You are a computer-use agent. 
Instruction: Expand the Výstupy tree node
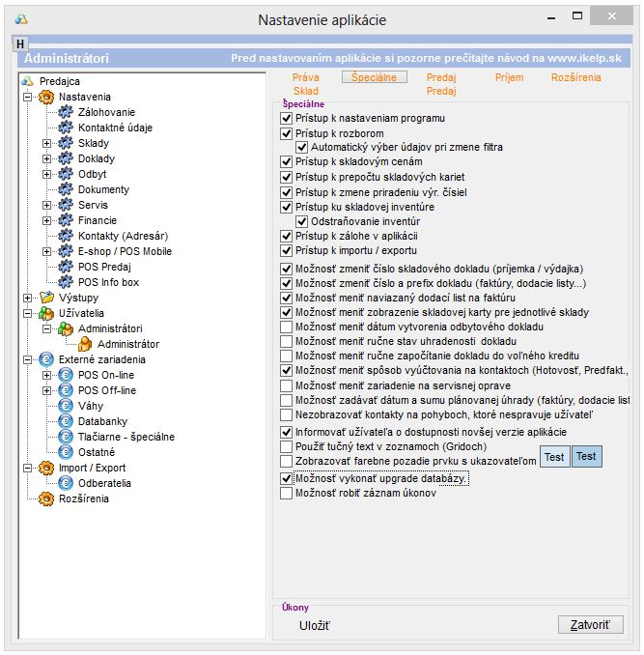(26, 299)
